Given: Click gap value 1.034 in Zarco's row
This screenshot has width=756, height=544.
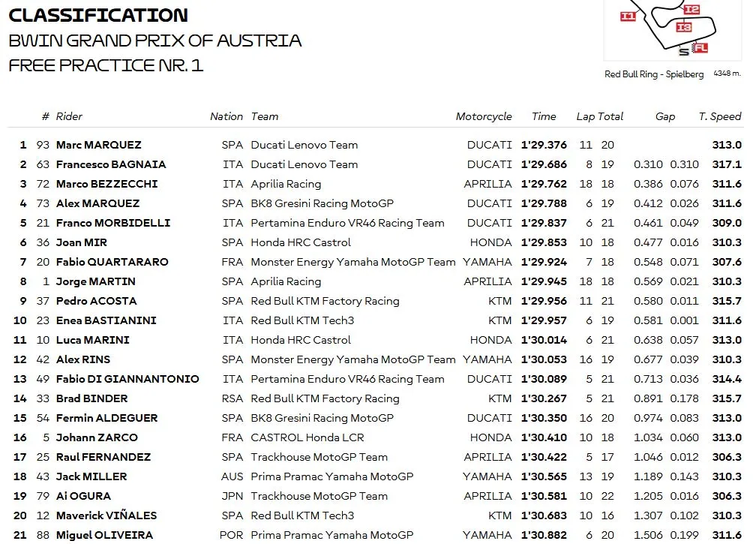Looking at the screenshot, I should click(648, 437).
